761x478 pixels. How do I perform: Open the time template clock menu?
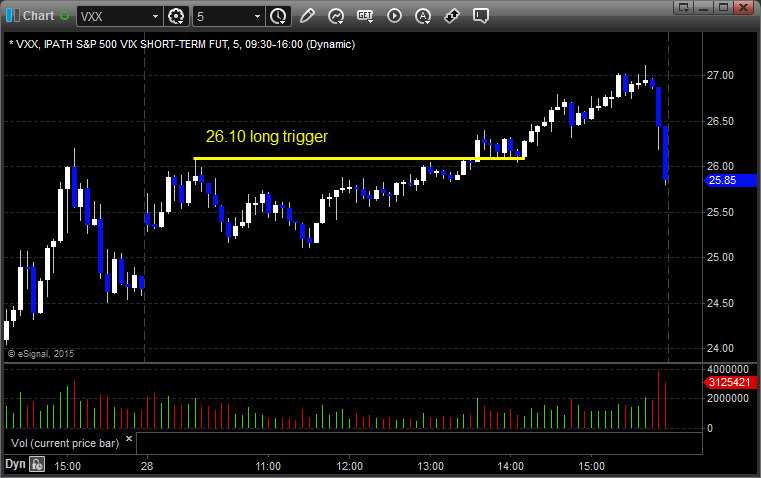click(278, 16)
